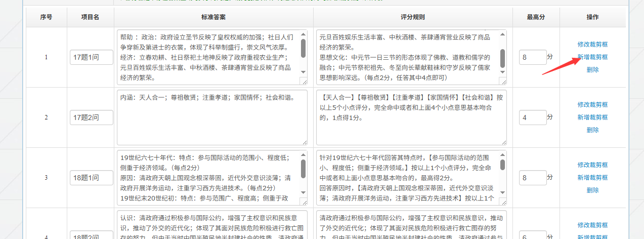
Task: Add crop box via 新增裁剪框 in row 3
Action: [592, 178]
